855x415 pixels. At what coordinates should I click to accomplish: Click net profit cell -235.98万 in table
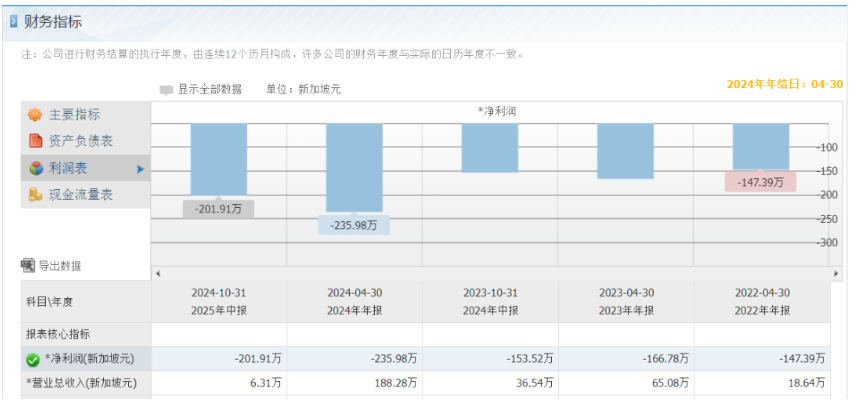(x=354, y=358)
